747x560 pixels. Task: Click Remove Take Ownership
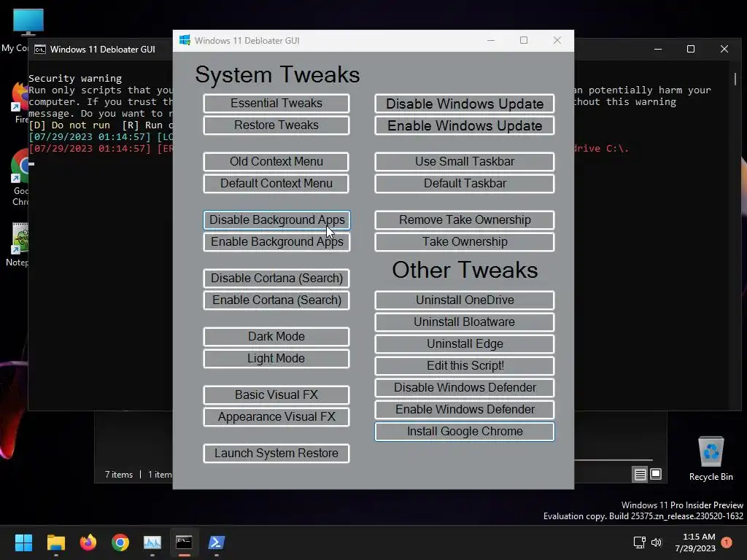[465, 220]
